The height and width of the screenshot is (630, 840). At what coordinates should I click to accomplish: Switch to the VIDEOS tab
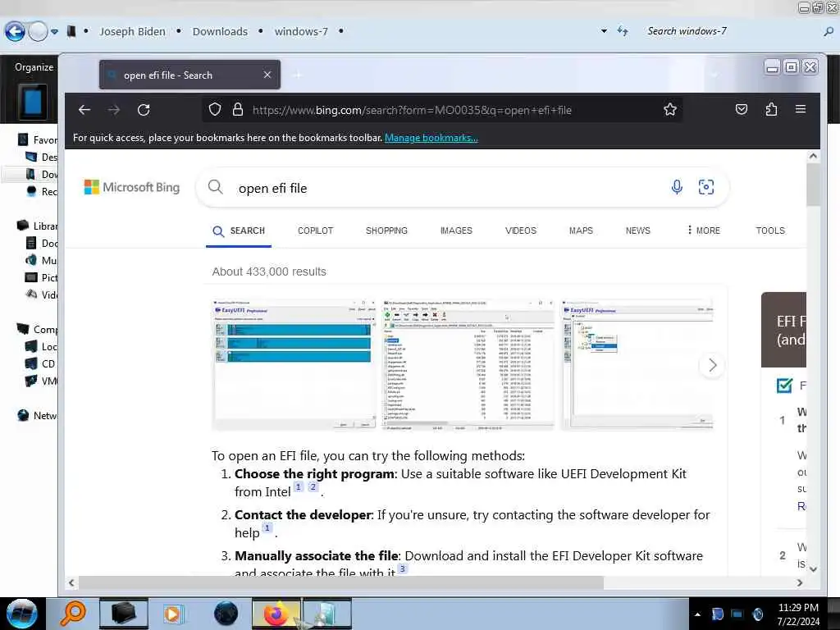[521, 231]
